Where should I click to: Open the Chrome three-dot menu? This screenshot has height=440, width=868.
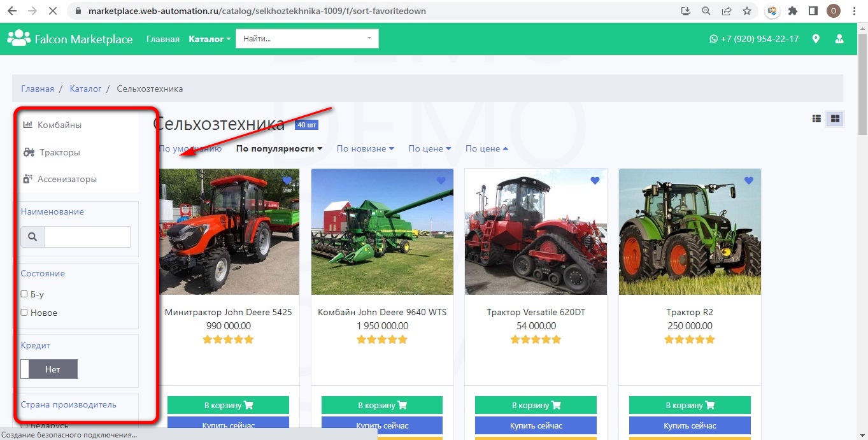(x=853, y=11)
